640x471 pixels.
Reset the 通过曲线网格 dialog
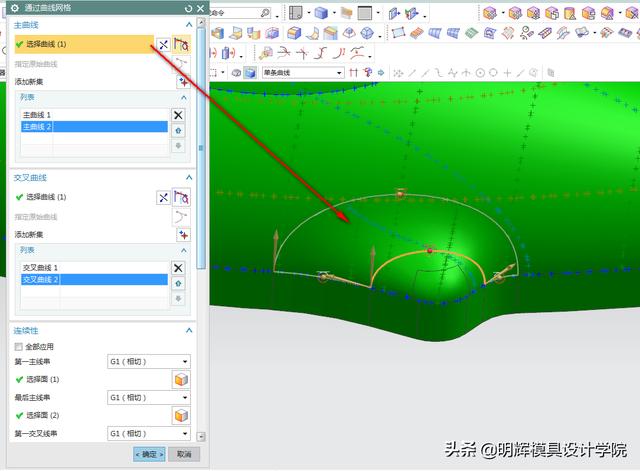click(x=188, y=8)
